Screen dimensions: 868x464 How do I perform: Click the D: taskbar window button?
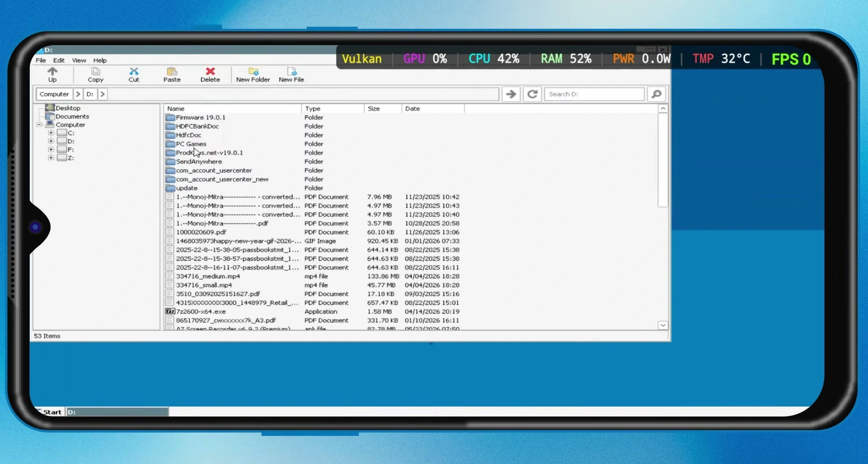pyautogui.click(x=117, y=412)
